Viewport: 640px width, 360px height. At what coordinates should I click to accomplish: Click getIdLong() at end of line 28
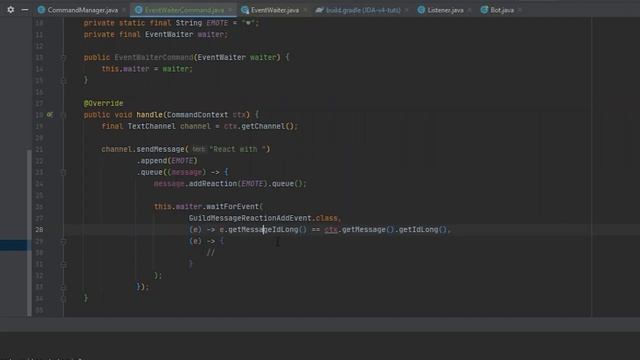422,229
